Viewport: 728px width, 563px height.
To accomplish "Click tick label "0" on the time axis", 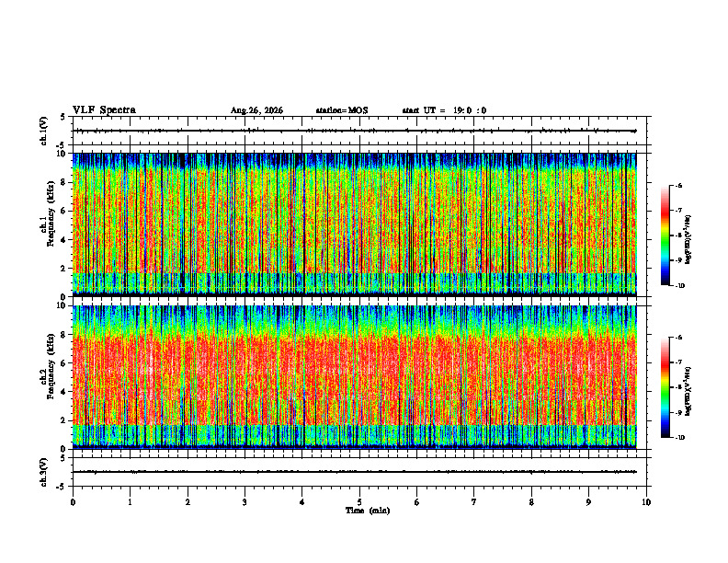I will pyautogui.click(x=73, y=502).
